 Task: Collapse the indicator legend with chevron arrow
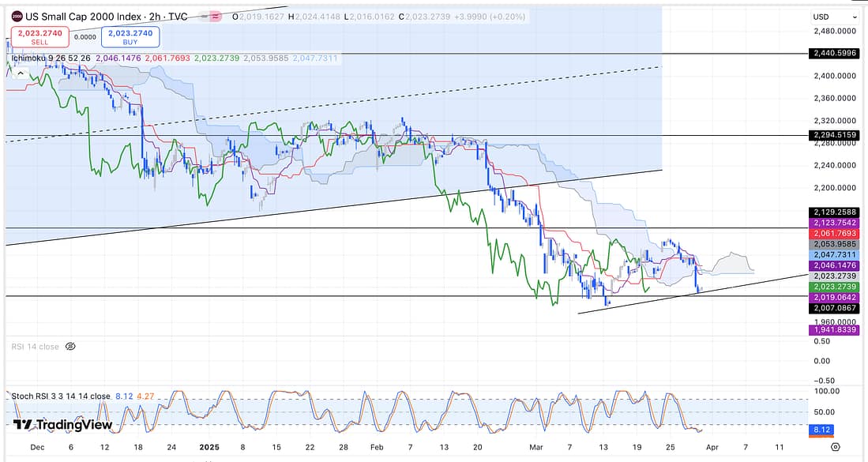point(21,72)
